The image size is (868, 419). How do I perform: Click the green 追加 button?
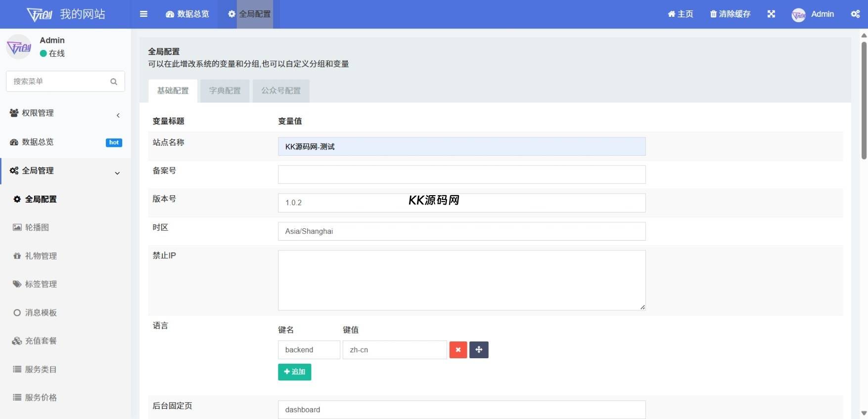tap(294, 372)
